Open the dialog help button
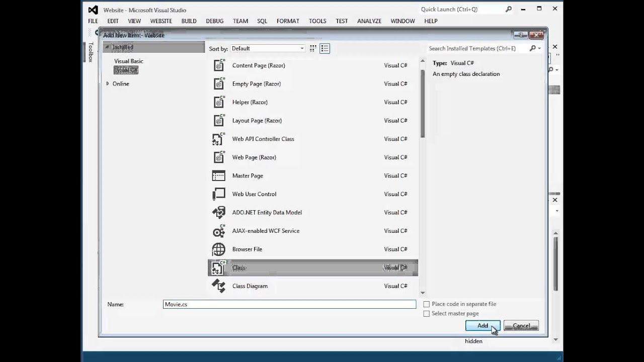Screen dimensions: 644x362 click(x=520, y=35)
